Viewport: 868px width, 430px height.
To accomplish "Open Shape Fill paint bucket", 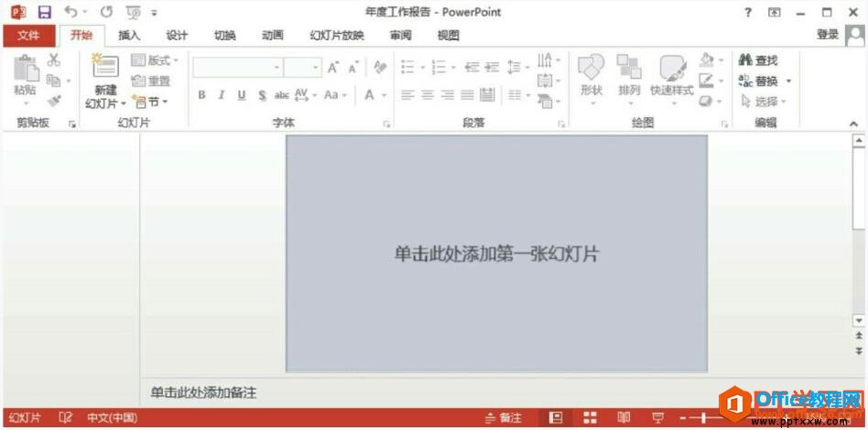I will pyautogui.click(x=706, y=59).
